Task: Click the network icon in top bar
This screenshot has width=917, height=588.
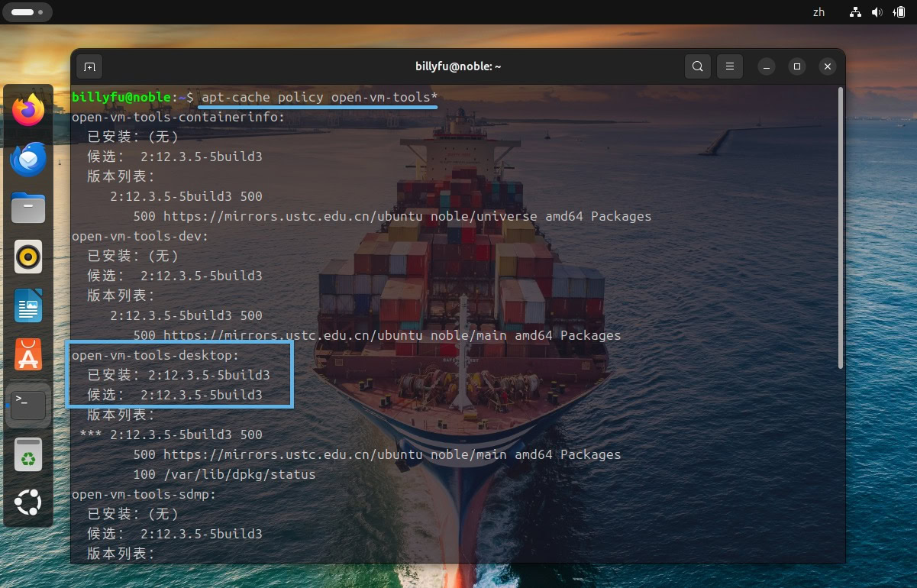Action: click(x=854, y=12)
